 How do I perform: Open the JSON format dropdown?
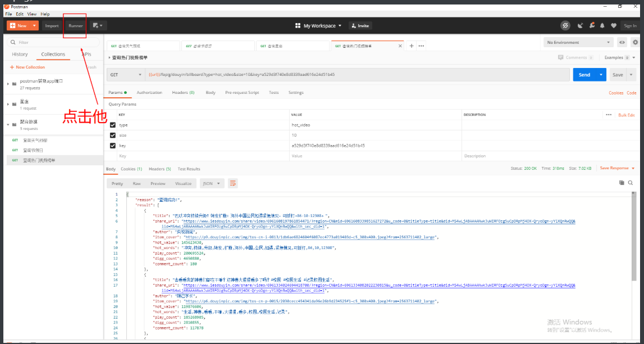tap(212, 183)
